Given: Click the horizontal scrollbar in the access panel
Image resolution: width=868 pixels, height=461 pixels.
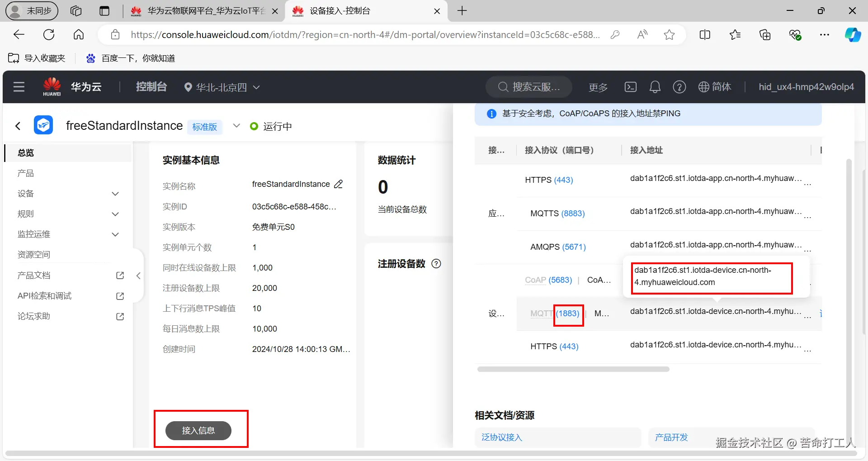Looking at the screenshot, I should 573,369.
